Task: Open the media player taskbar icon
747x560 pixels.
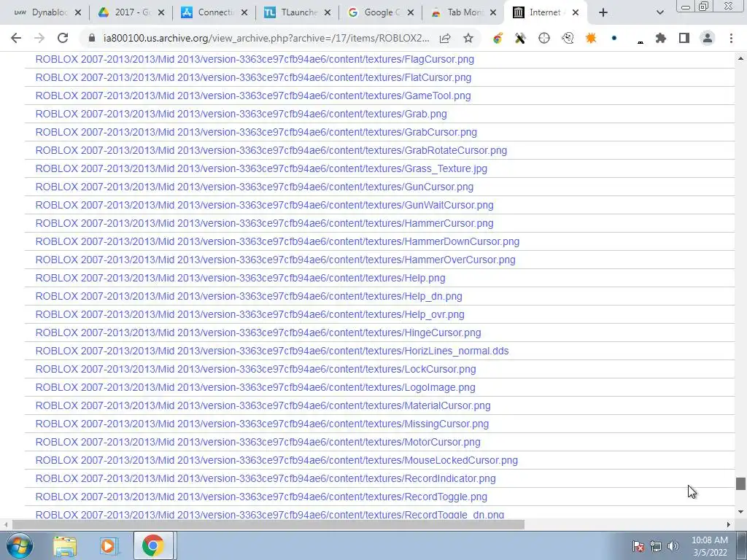Action: [108, 546]
